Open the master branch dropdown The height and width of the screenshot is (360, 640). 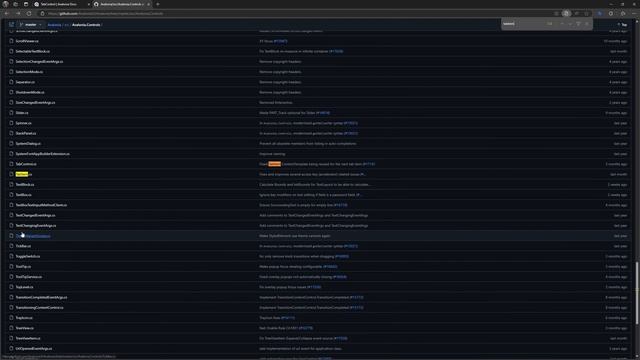[x=31, y=24]
